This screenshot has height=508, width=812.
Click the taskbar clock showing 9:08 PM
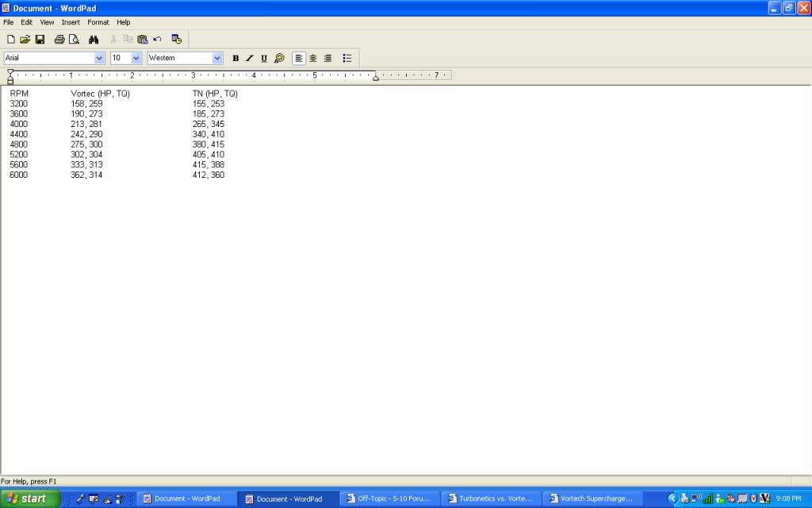[x=788, y=498]
